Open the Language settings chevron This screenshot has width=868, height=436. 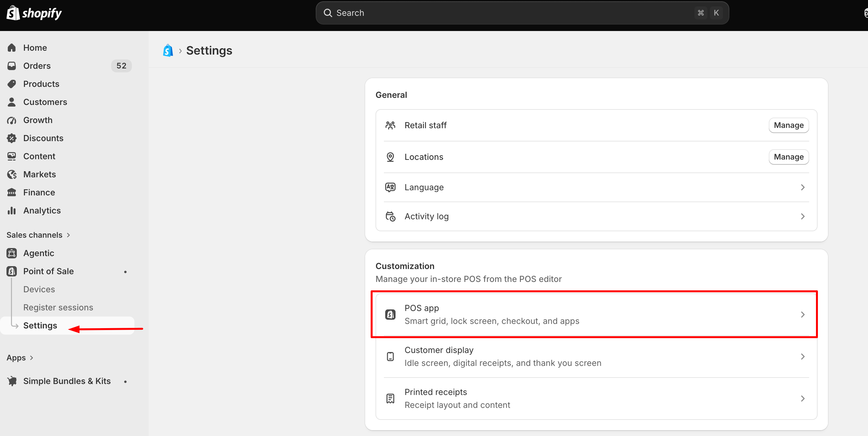point(802,187)
